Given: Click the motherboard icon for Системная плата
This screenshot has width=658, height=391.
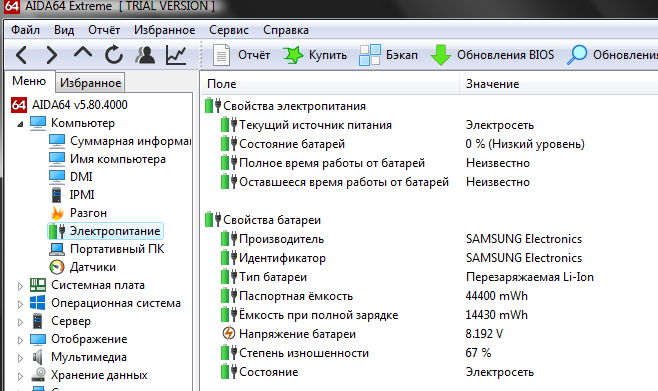Looking at the screenshot, I should point(38,285).
